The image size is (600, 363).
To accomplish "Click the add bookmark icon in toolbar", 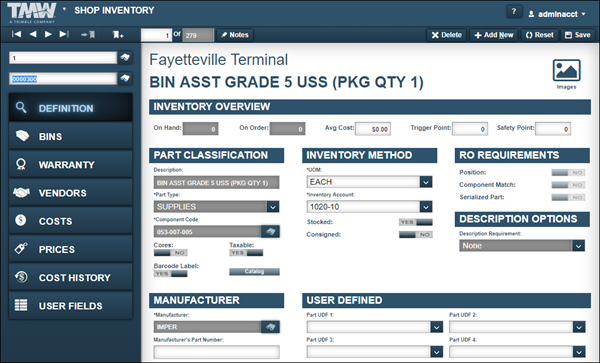I will point(118,35).
